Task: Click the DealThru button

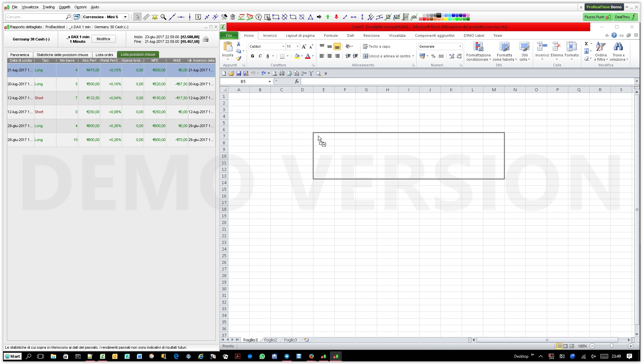Action: (625, 17)
